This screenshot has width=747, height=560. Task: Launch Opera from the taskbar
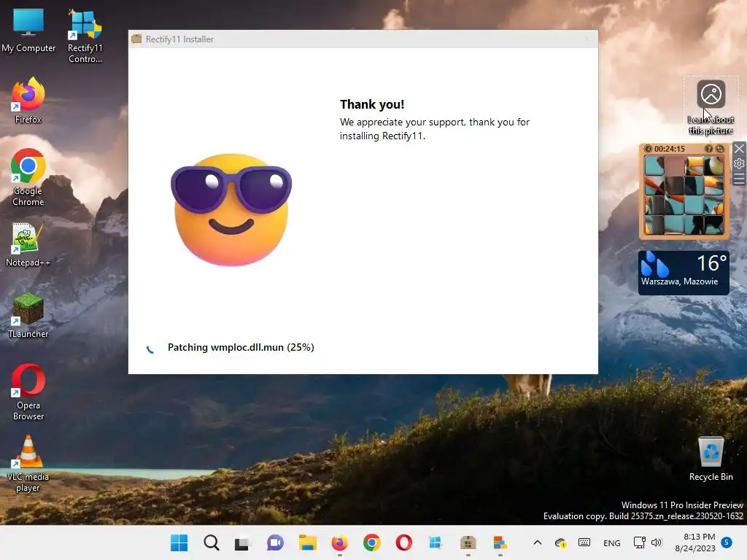click(404, 542)
